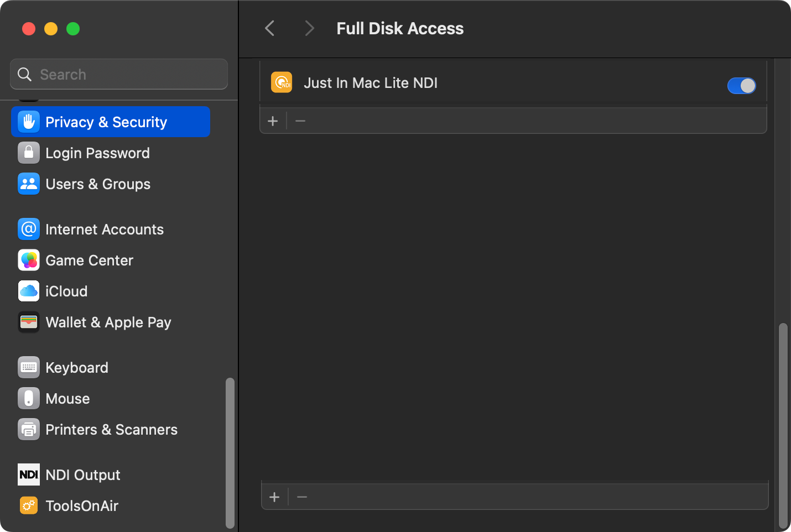Open the NDI Output preference pane
Image resolution: width=791 pixels, height=532 pixels.
click(x=111, y=474)
